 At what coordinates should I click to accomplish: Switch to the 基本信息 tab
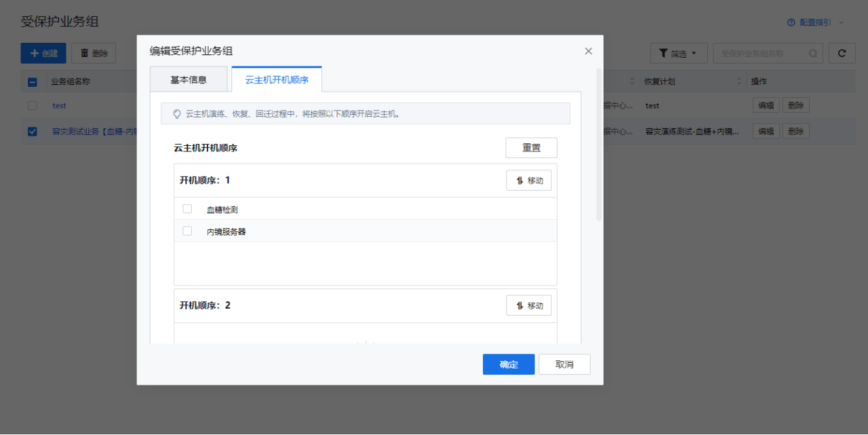click(x=189, y=79)
